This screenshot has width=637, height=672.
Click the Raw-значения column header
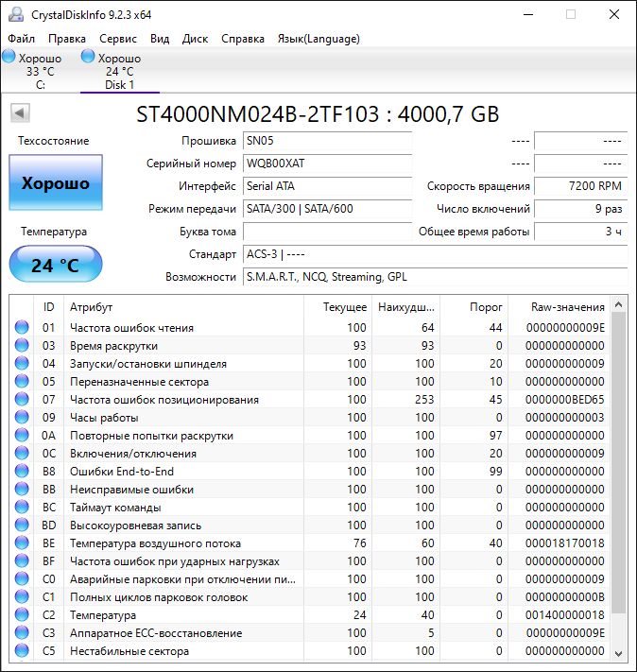pyautogui.click(x=568, y=307)
